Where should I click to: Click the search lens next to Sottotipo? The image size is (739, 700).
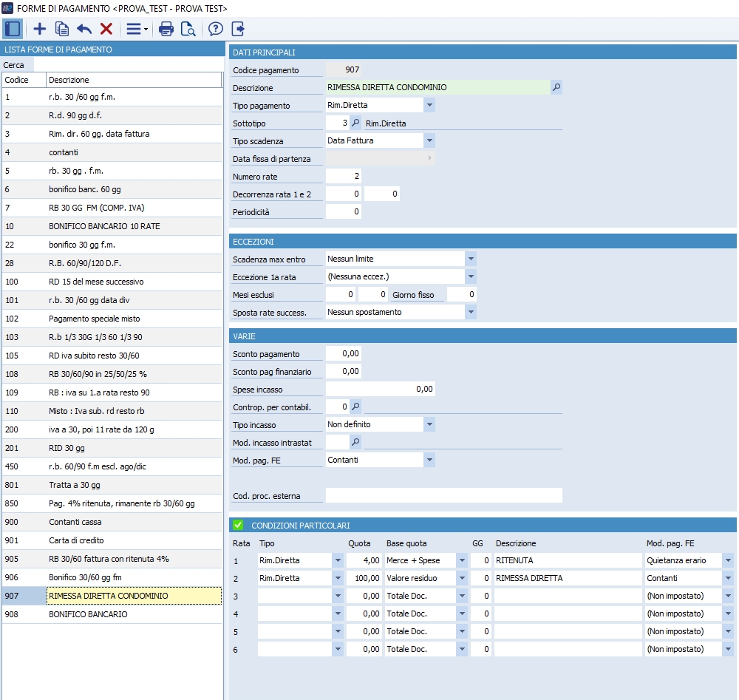[x=355, y=123]
